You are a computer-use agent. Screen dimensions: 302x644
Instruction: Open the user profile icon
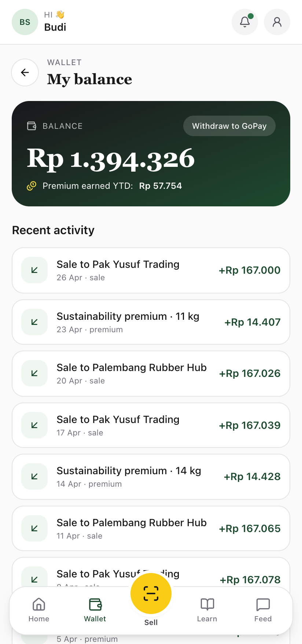click(x=277, y=22)
